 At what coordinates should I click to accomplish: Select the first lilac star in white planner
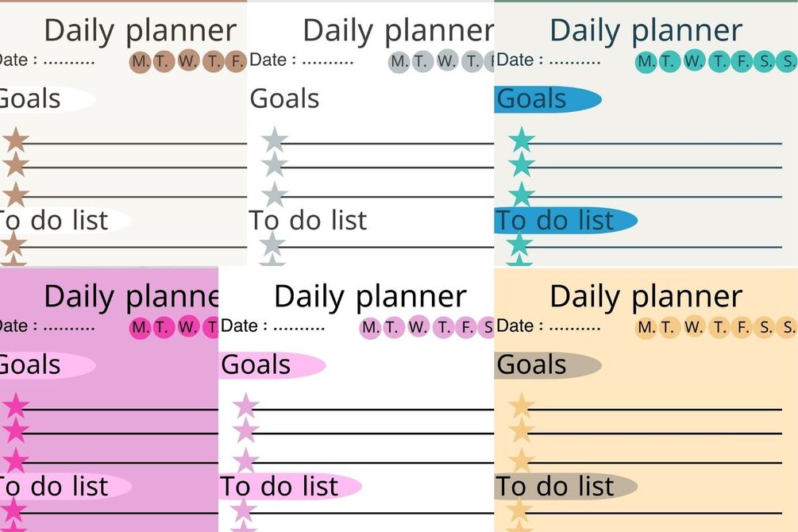click(246, 406)
